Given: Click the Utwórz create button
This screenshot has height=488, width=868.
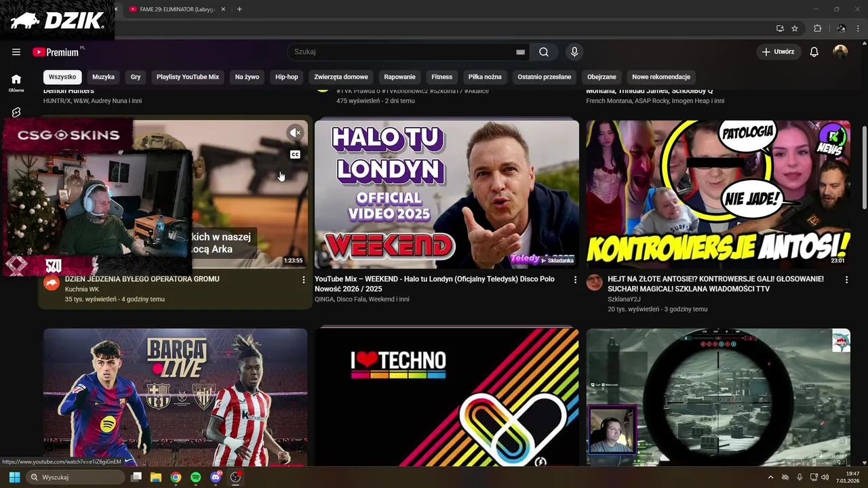Looking at the screenshot, I should coord(778,52).
